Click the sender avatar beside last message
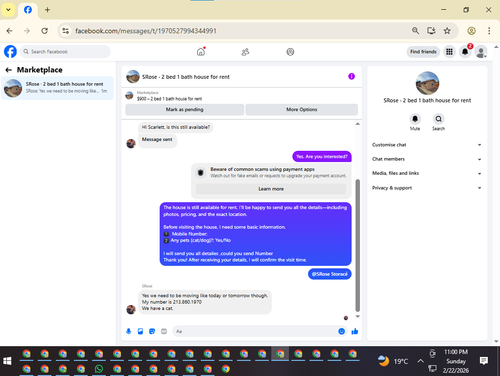 click(x=131, y=309)
